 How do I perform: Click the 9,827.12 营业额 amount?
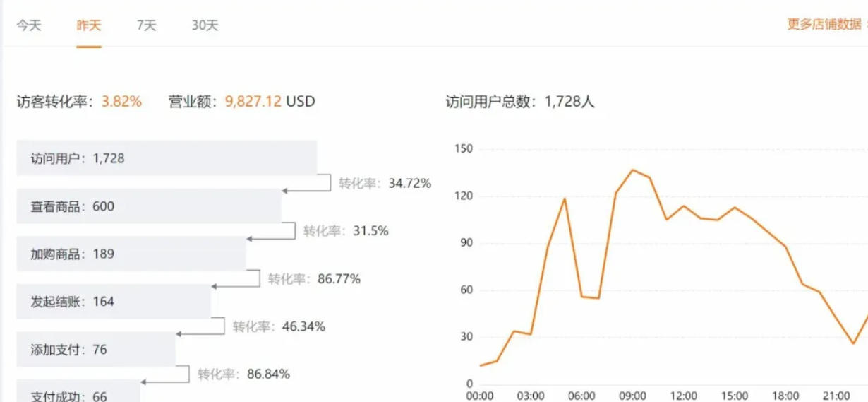pyautogui.click(x=253, y=102)
